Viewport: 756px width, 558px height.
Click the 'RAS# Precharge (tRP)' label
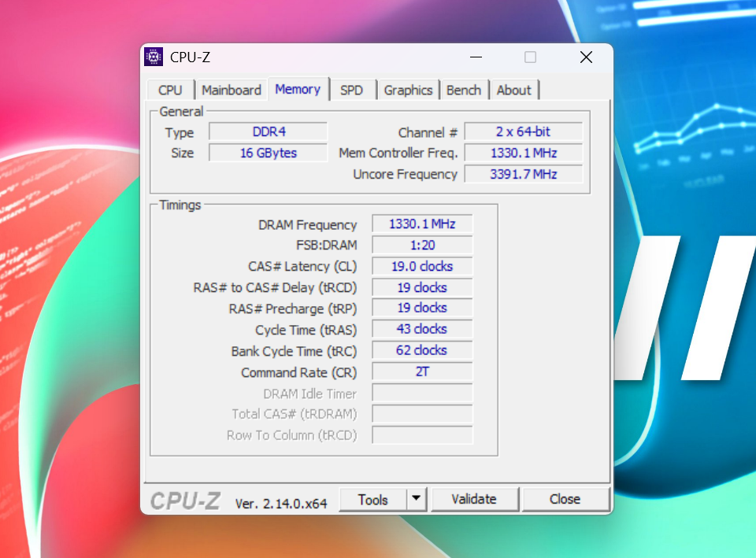pyautogui.click(x=293, y=309)
